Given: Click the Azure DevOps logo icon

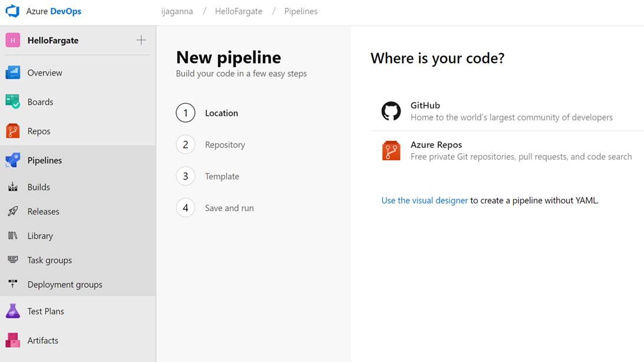Looking at the screenshot, I should [12, 11].
